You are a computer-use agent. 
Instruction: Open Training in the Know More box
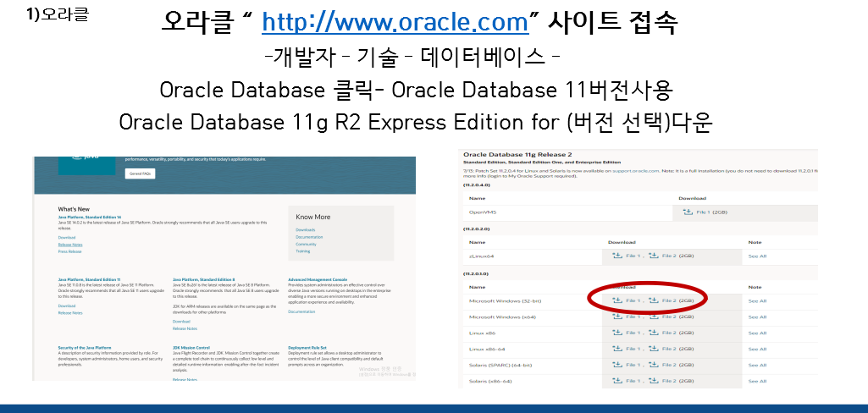point(303,251)
